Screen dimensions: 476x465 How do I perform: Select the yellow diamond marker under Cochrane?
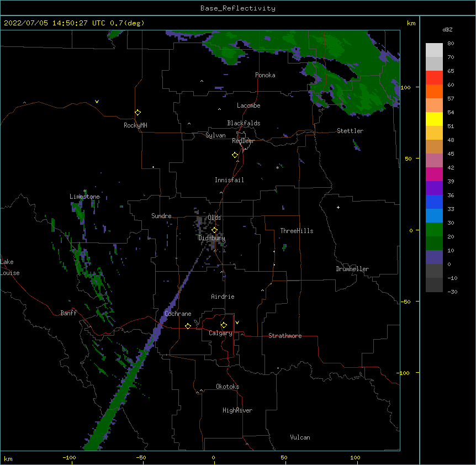coord(188,326)
